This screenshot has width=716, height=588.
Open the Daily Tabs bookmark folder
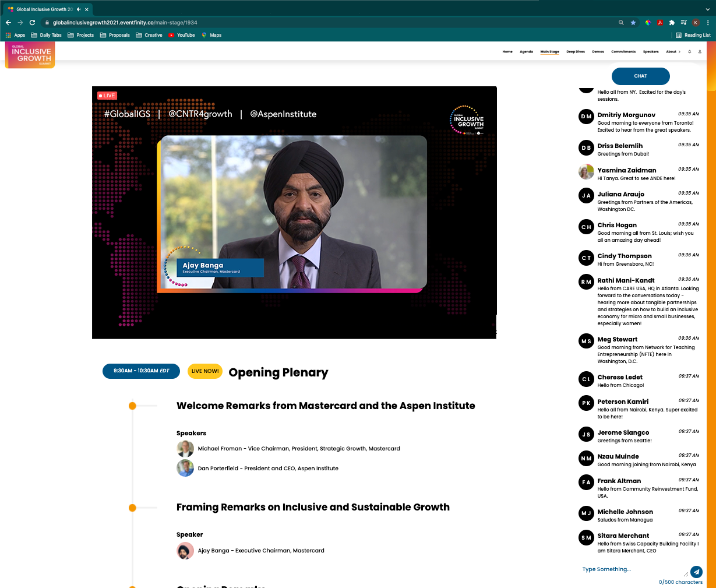(46, 35)
